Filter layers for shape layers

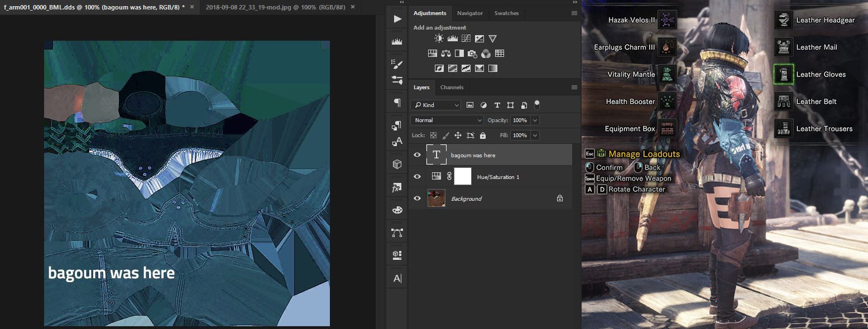pos(510,105)
